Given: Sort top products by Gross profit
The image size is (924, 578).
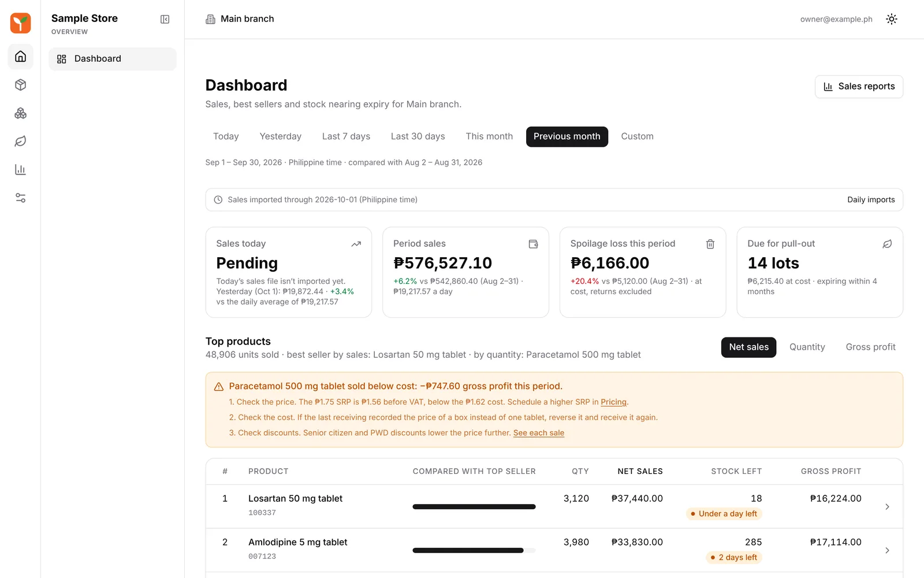Looking at the screenshot, I should click(x=871, y=347).
